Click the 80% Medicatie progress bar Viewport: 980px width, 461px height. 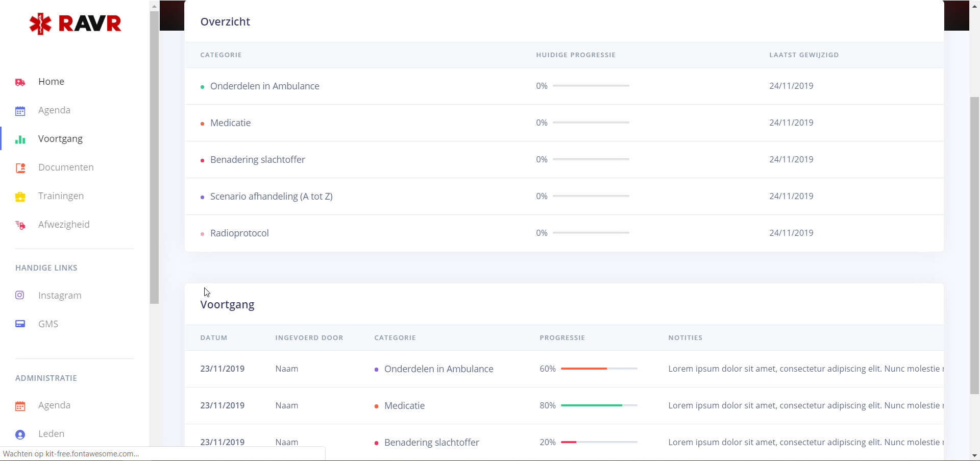coord(599,405)
